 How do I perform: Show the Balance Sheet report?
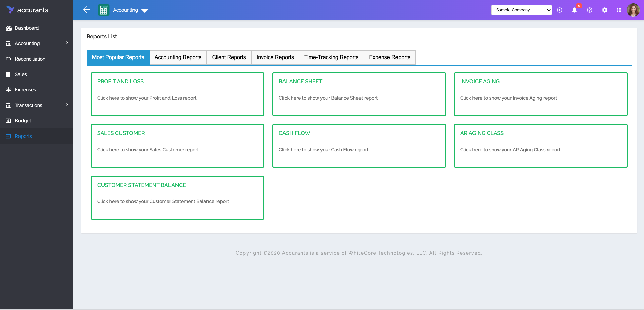coord(359,94)
